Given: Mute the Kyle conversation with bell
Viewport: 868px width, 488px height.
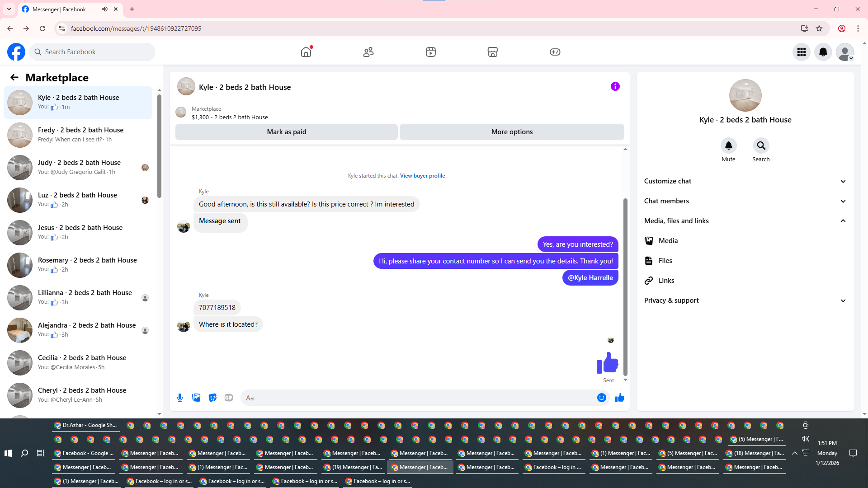Looking at the screenshot, I should click(728, 145).
